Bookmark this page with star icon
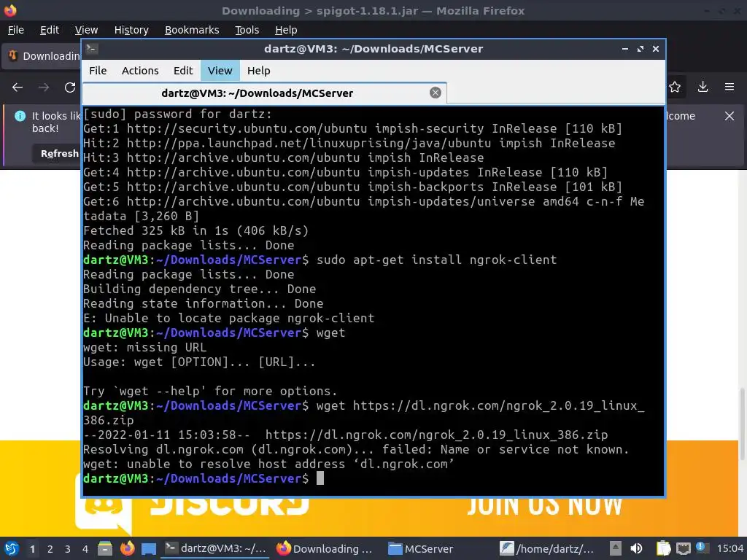Screen dimensions: 747x560 [x=675, y=87]
